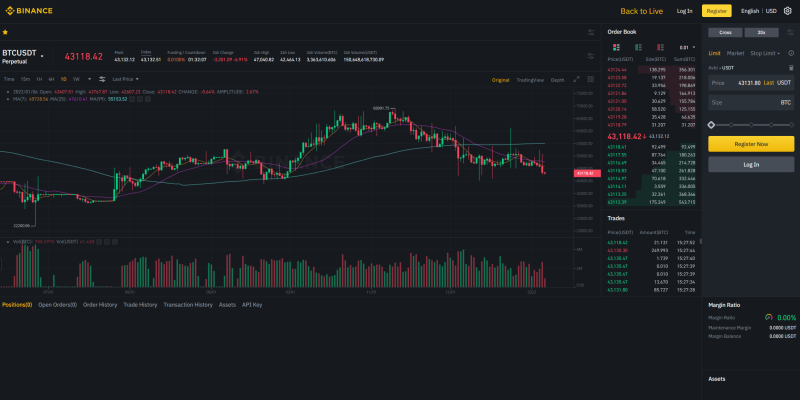800x400 pixels.
Task: Hide the MA indicator
Action: [x=132, y=99]
